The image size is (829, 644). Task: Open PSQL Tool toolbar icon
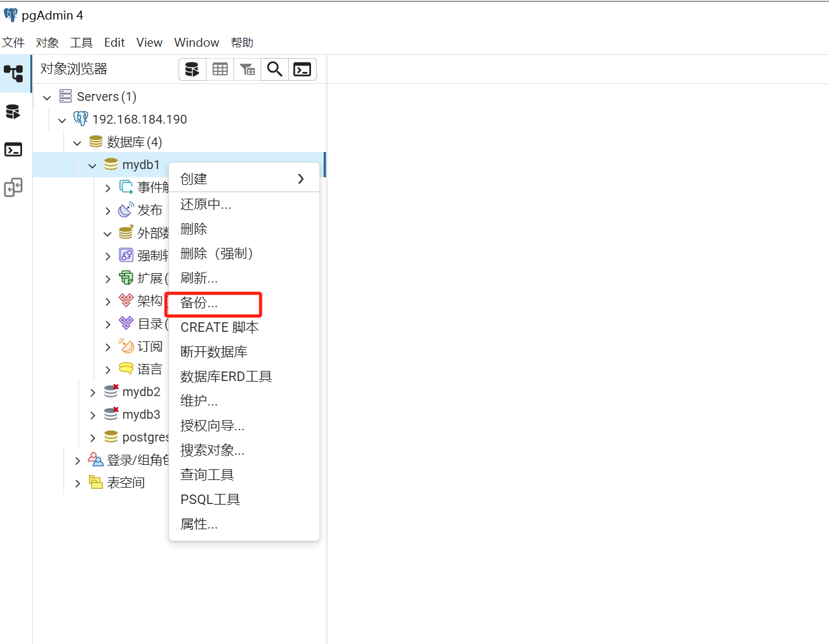click(302, 69)
